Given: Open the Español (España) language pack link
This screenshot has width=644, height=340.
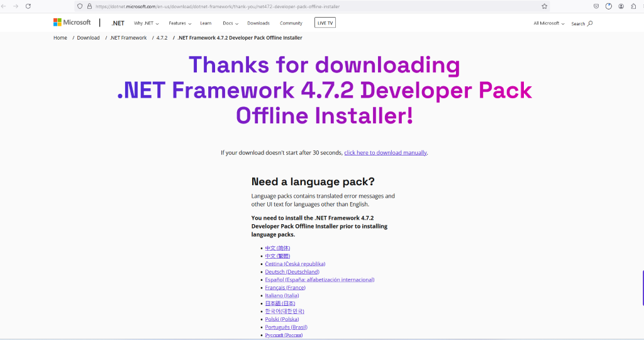Looking at the screenshot, I should coord(319,280).
